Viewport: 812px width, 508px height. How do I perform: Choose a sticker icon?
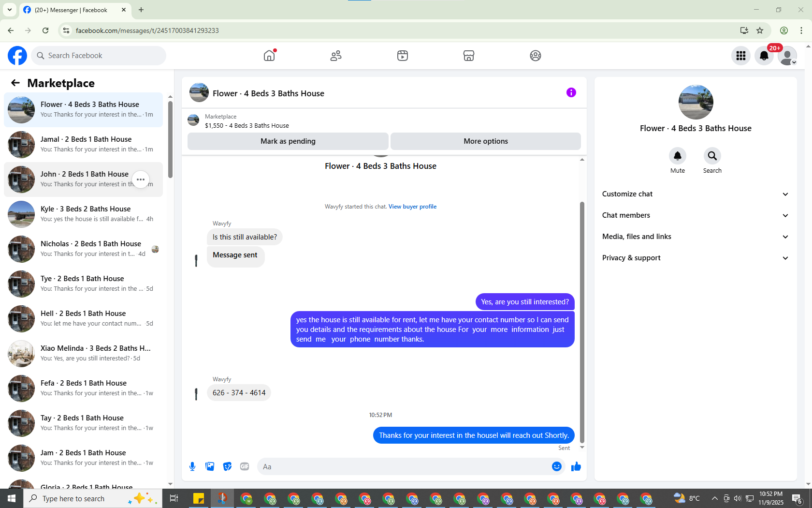point(227,466)
